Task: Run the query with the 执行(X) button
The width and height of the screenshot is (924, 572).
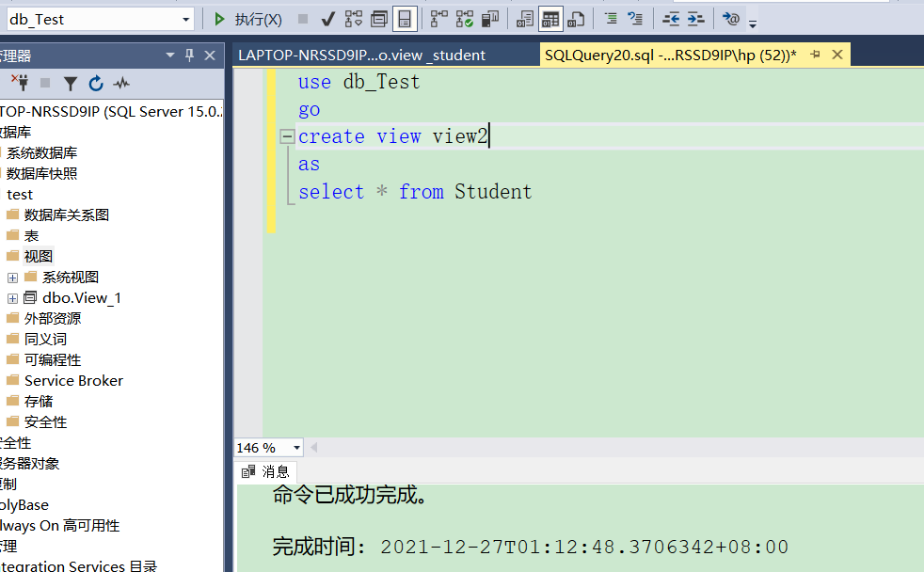Action: [x=248, y=20]
